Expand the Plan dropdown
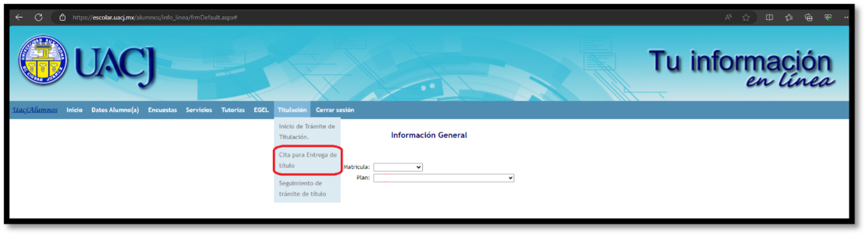This screenshot has height=237, width=868. coord(443,178)
